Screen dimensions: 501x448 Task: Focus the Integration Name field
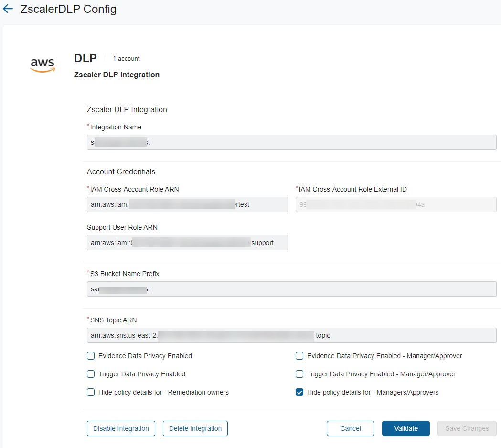pyautogui.click(x=291, y=142)
